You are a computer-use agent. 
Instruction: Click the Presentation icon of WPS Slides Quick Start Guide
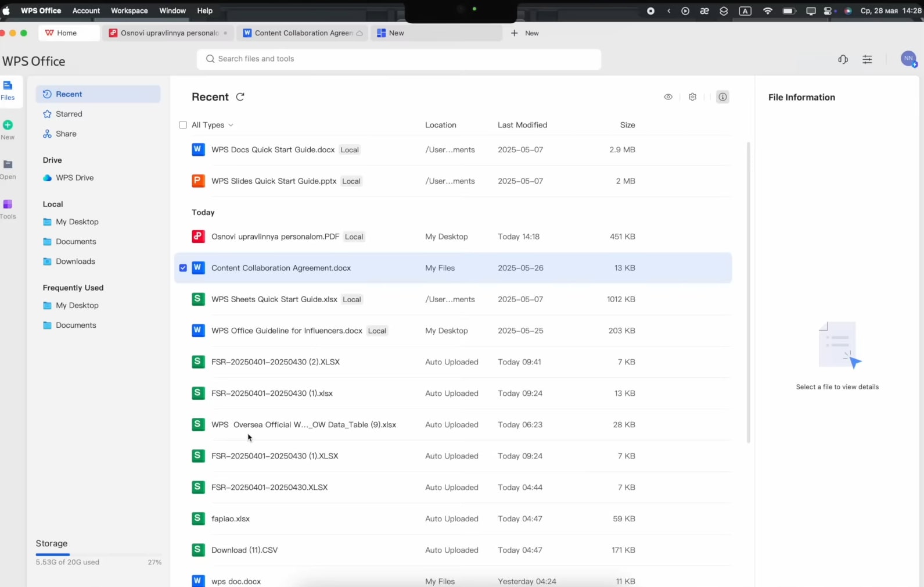(198, 181)
